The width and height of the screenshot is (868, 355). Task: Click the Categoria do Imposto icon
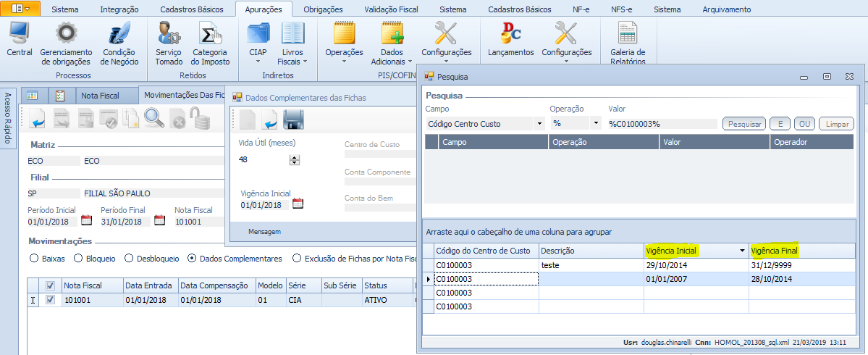click(210, 34)
